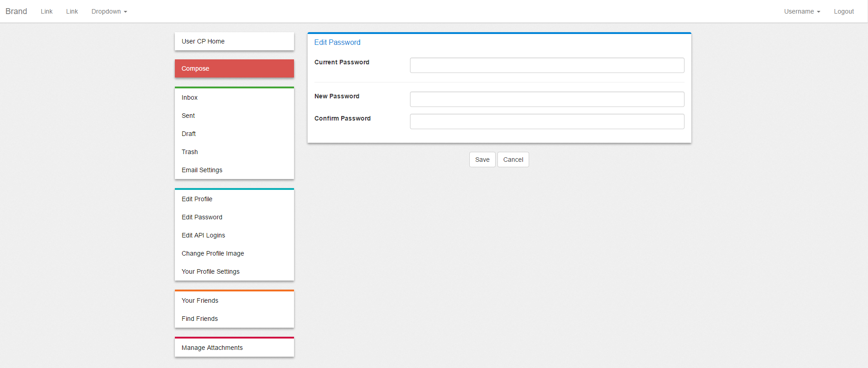Open Your Friends page
Screen dimensions: 868x368
234,300
